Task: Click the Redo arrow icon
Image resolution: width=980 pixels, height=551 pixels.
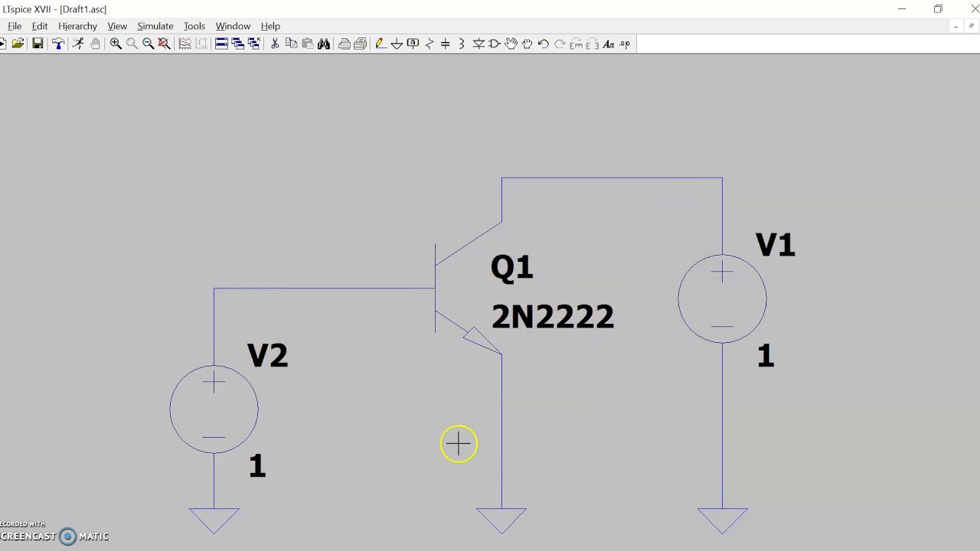Action: click(560, 44)
